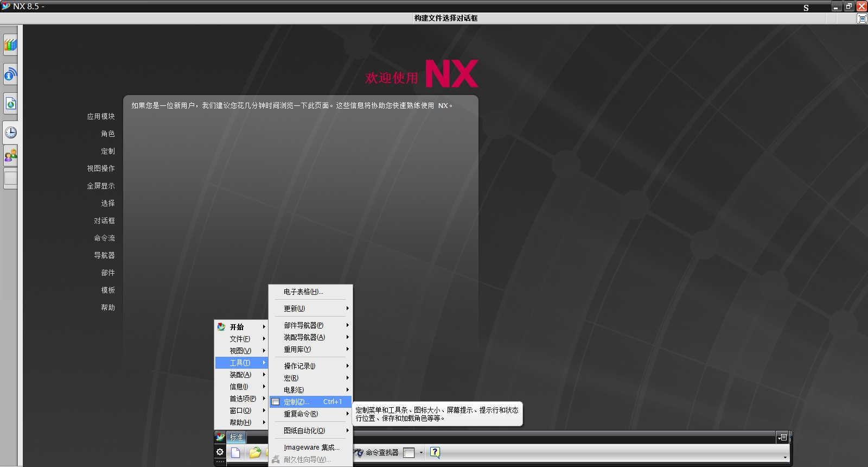Viewport: 868px width, 467px height.
Task: Expand the 视图(V) submenu
Action: [241, 351]
